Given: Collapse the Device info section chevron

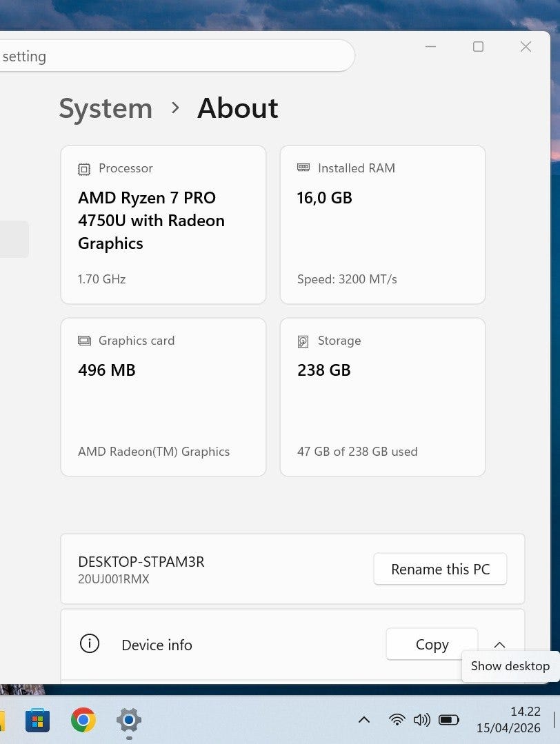Looking at the screenshot, I should tap(500, 645).
